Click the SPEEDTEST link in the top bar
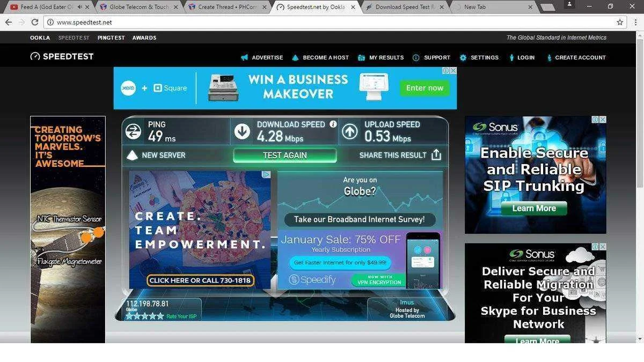The image size is (644, 362). (74, 38)
